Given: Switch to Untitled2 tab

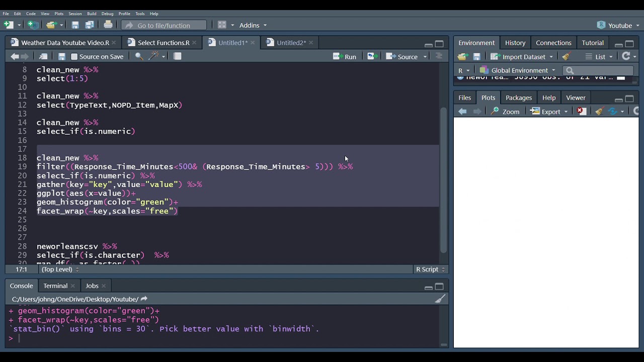Looking at the screenshot, I should click(291, 43).
